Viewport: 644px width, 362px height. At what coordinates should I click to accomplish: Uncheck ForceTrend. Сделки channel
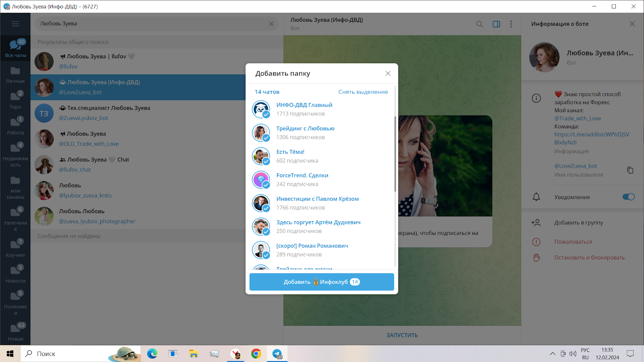point(321,180)
